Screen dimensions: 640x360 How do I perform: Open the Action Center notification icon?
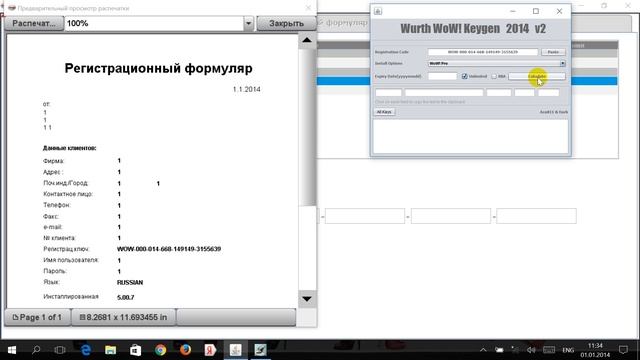click(623, 350)
